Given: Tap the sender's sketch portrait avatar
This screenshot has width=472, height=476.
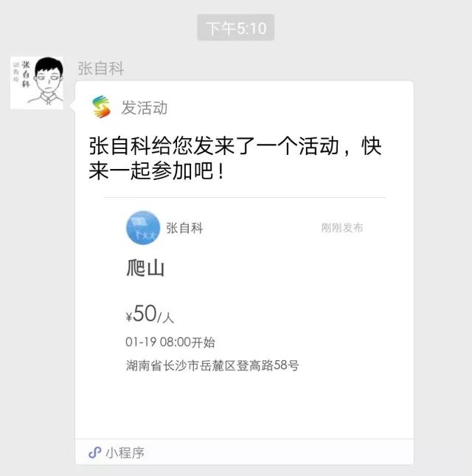Looking at the screenshot, I should (x=36, y=83).
